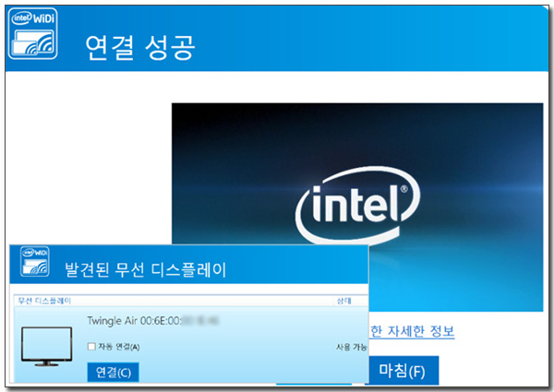Enable the 자동 연결(A) checkbox
Viewport: 554px width, 392px height.
pyautogui.click(x=91, y=347)
